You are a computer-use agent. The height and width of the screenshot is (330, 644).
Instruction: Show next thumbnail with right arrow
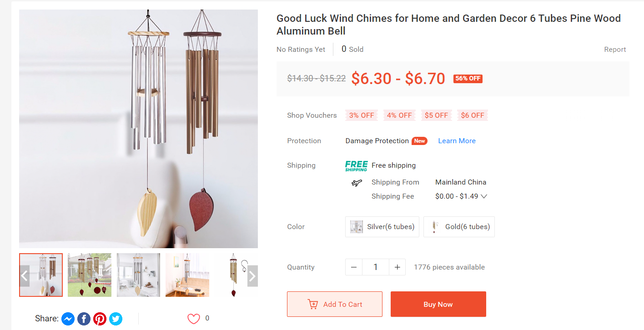[x=252, y=276]
